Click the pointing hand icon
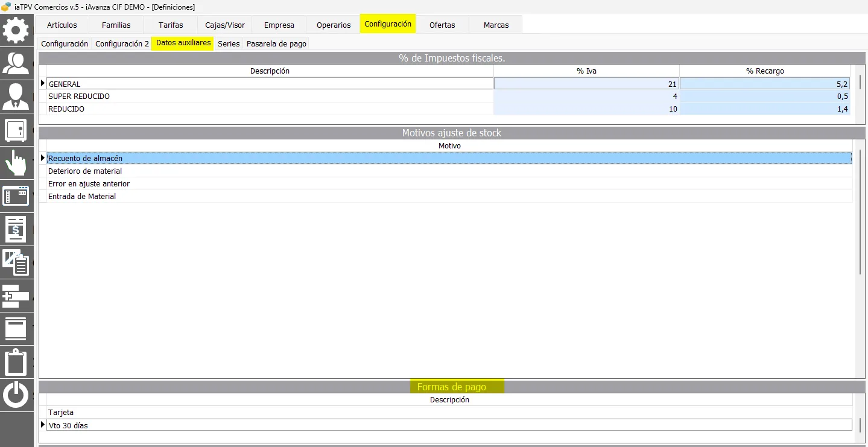Screen dimensions: 868x447 [16, 163]
